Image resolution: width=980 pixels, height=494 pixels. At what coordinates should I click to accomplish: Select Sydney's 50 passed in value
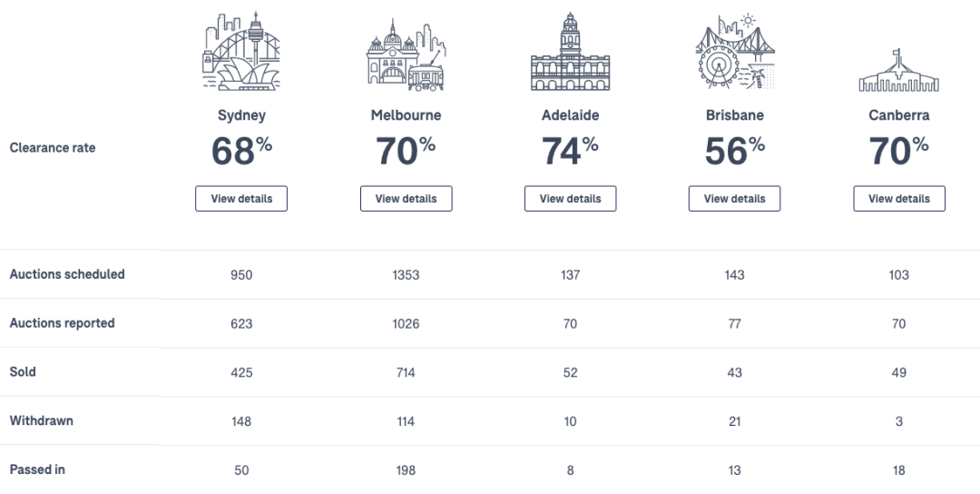241,469
